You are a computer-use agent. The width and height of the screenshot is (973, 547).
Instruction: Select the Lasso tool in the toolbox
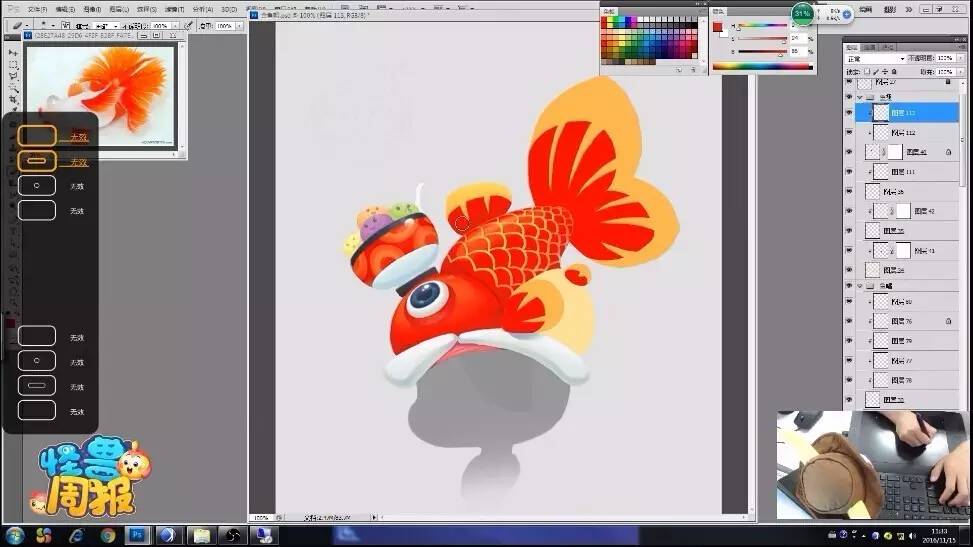click(x=14, y=76)
